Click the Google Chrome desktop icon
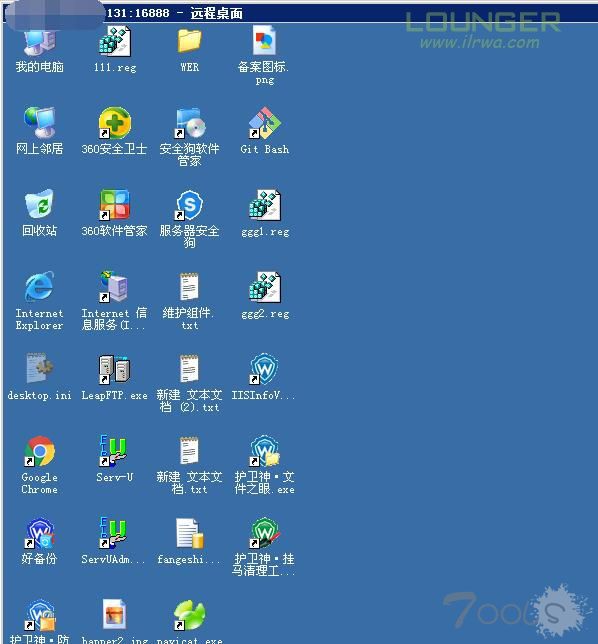 coord(39,451)
